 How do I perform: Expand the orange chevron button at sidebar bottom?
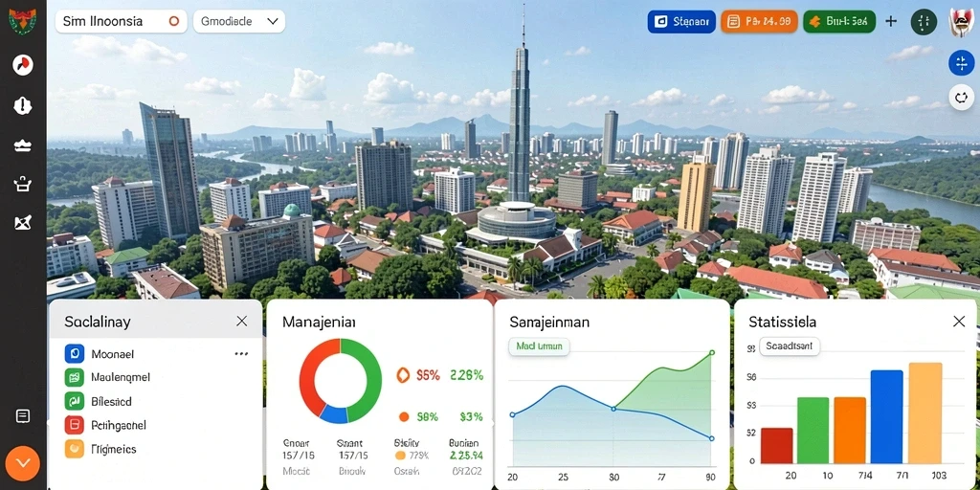tap(23, 463)
